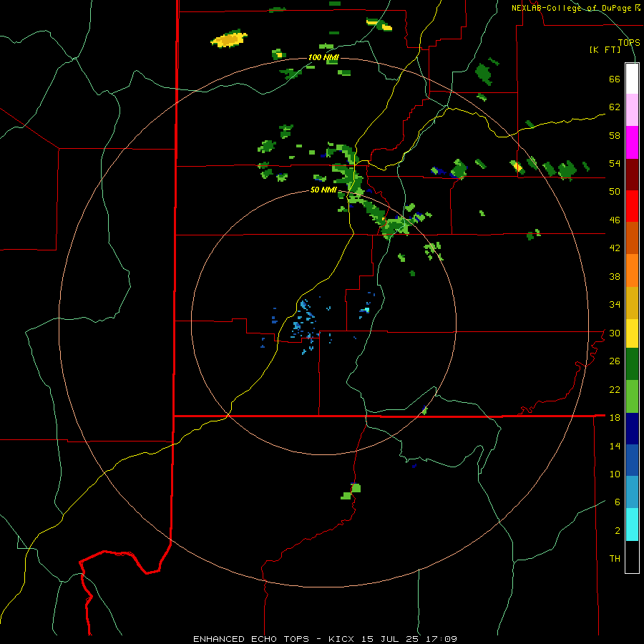Select the 42 legend value

tap(615, 248)
